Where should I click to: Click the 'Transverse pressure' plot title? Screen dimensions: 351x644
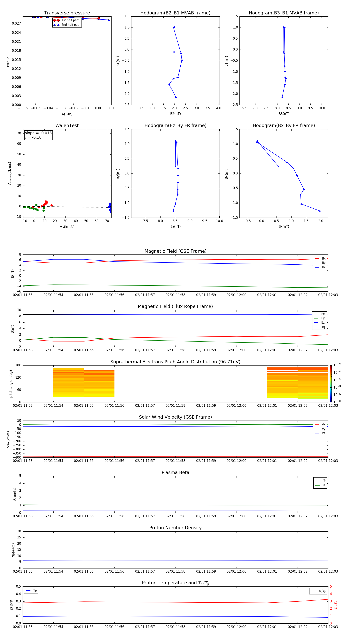[67, 13]
